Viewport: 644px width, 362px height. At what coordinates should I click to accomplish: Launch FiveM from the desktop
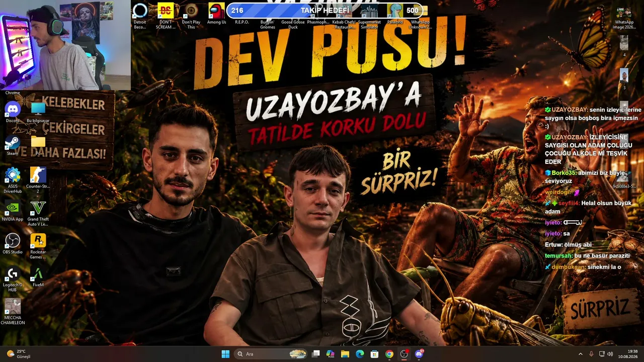38,277
